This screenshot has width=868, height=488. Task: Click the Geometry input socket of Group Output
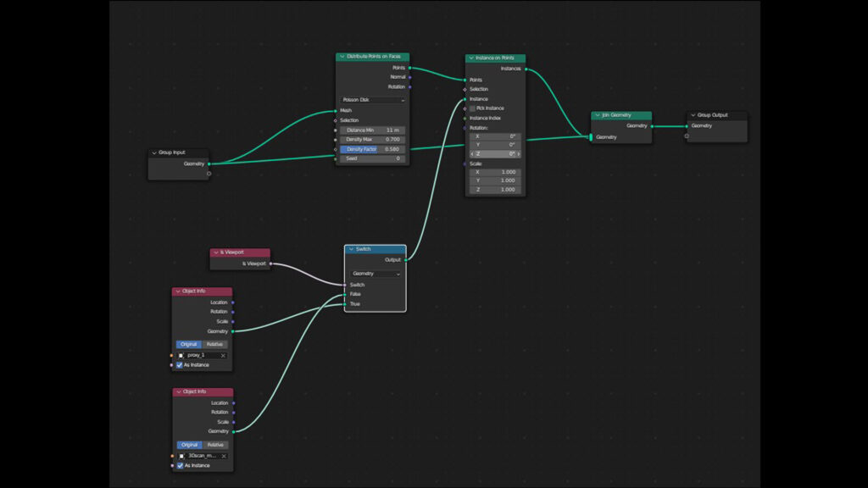(685, 125)
